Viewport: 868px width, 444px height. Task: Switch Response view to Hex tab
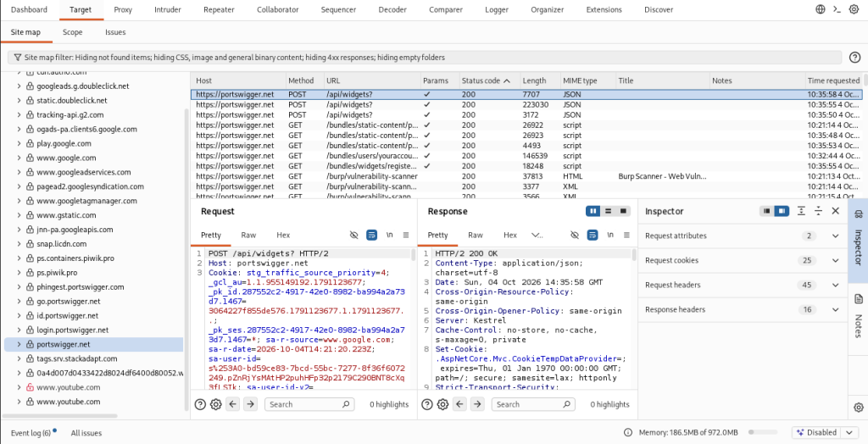[509, 235]
